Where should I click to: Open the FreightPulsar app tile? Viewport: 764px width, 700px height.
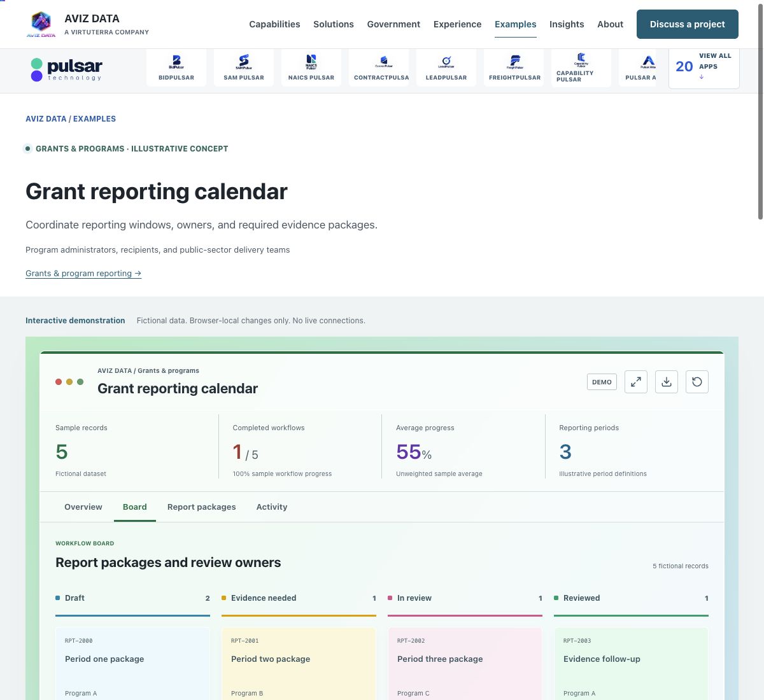(514, 67)
